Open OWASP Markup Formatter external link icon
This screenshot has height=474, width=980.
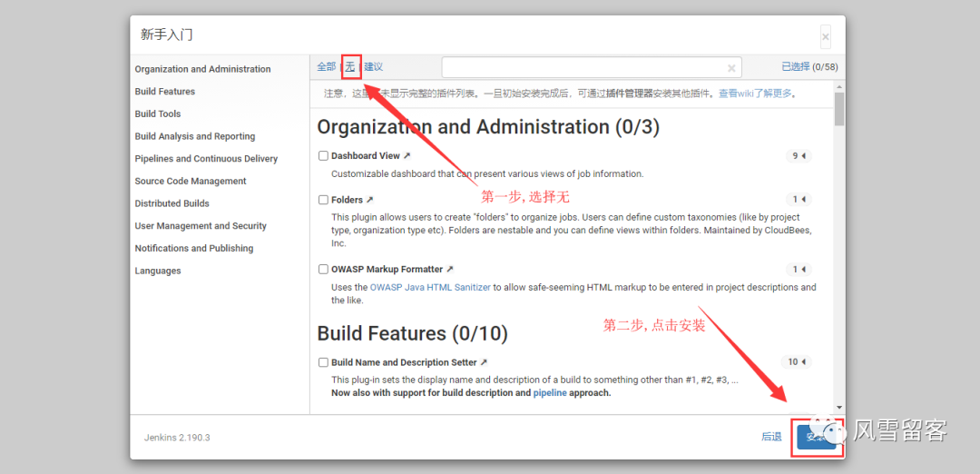coord(450,270)
